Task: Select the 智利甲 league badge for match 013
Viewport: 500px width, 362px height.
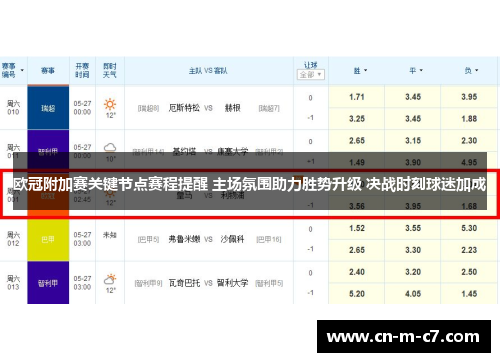Action: [48, 283]
